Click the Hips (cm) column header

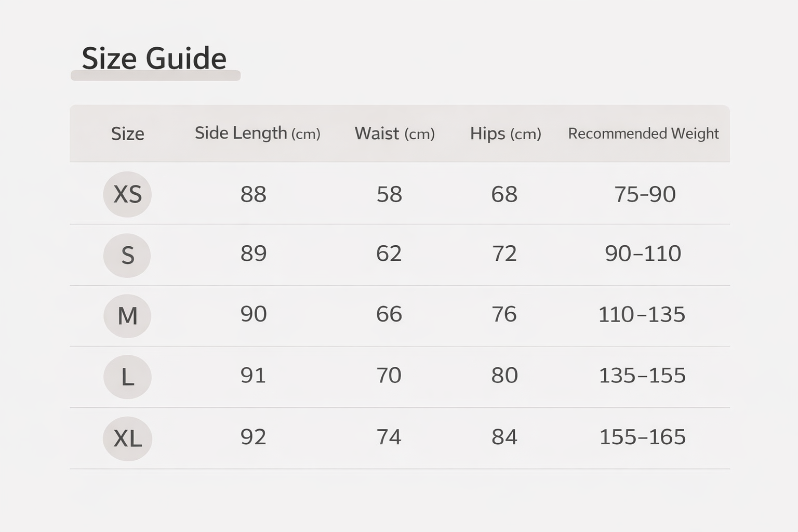(x=506, y=134)
